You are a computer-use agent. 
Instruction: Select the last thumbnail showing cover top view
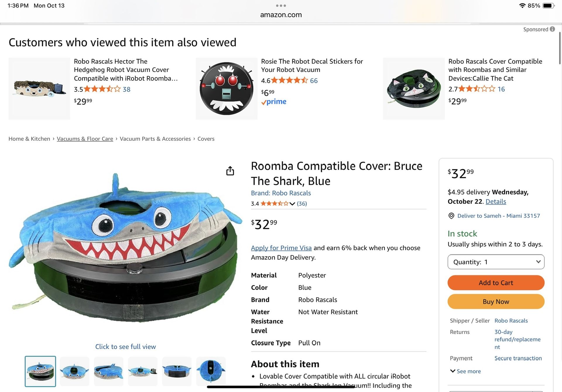click(211, 371)
